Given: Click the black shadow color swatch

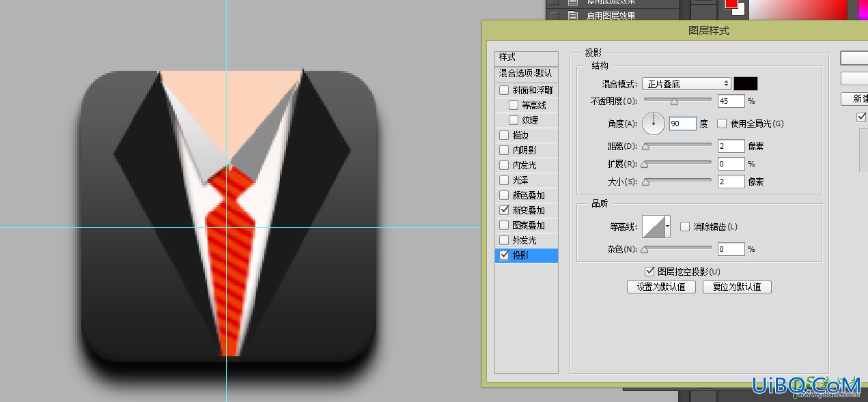Looking at the screenshot, I should 746,84.
